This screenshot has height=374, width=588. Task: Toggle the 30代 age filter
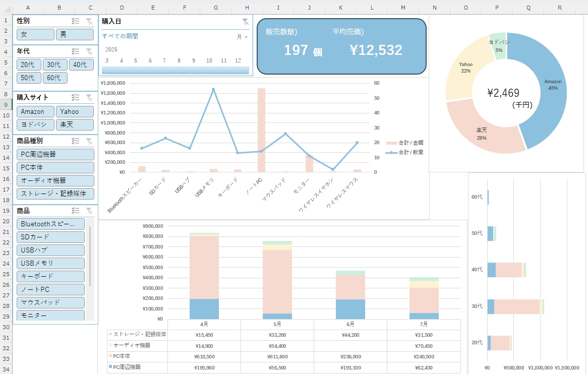pyautogui.click(x=55, y=65)
